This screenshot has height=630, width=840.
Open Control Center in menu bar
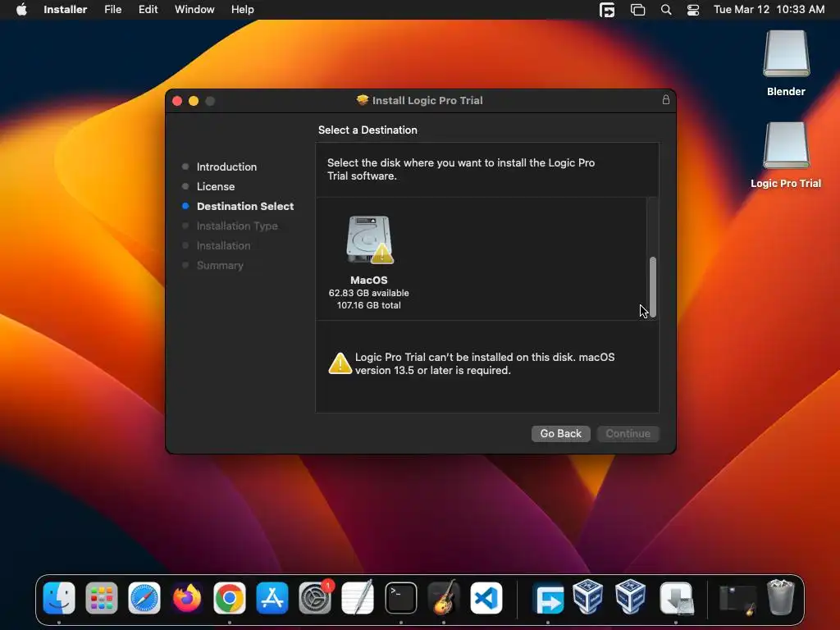(692, 10)
